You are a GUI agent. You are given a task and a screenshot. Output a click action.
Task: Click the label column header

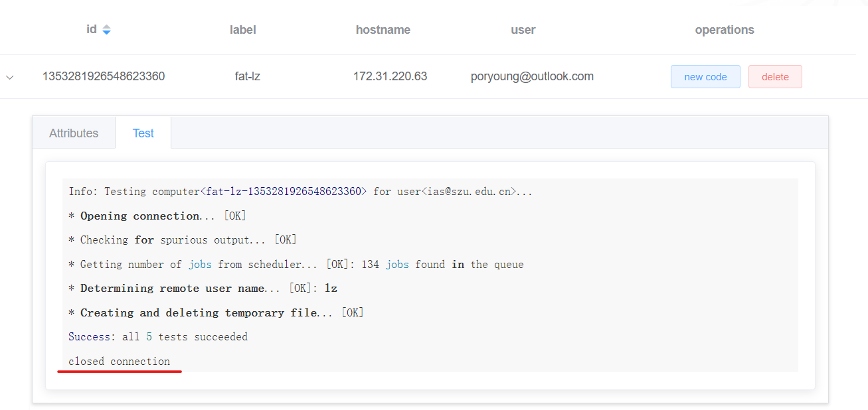coord(243,30)
